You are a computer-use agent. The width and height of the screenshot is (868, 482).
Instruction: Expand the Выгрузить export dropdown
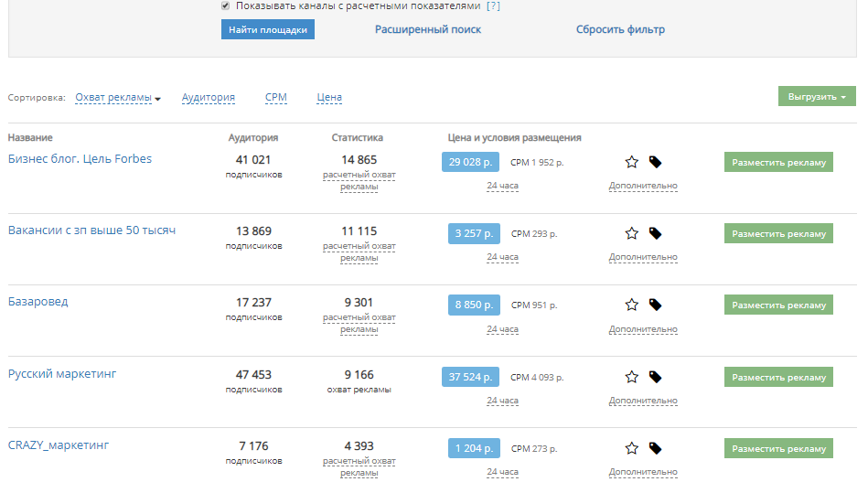[x=816, y=96]
